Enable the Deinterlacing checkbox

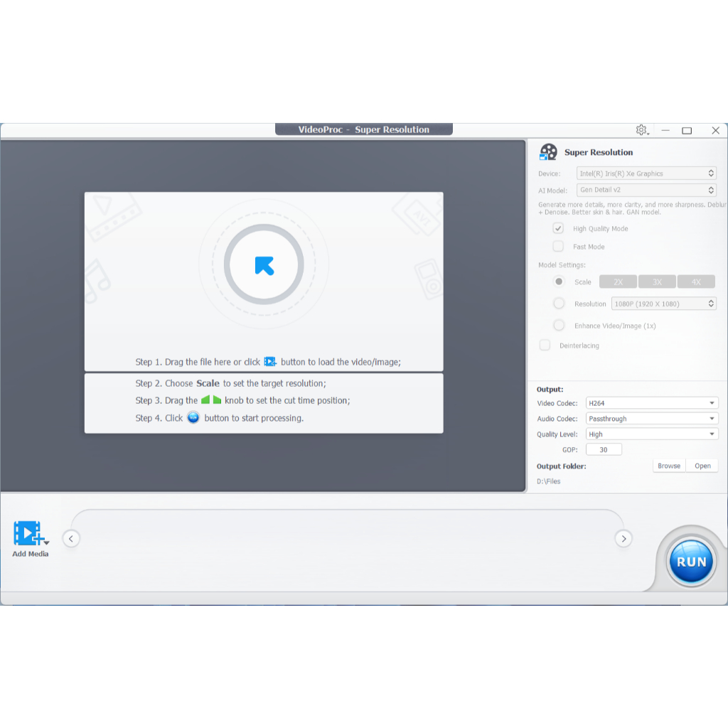coord(545,346)
